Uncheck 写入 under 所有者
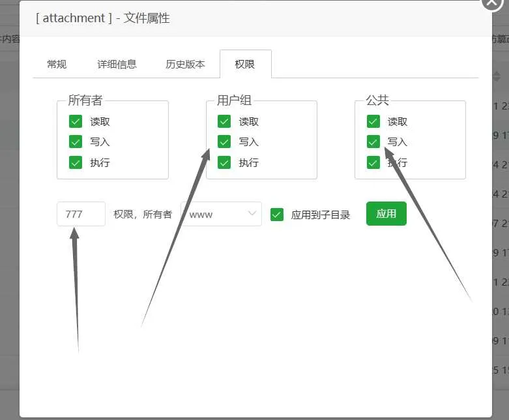The image size is (509, 420). click(76, 142)
